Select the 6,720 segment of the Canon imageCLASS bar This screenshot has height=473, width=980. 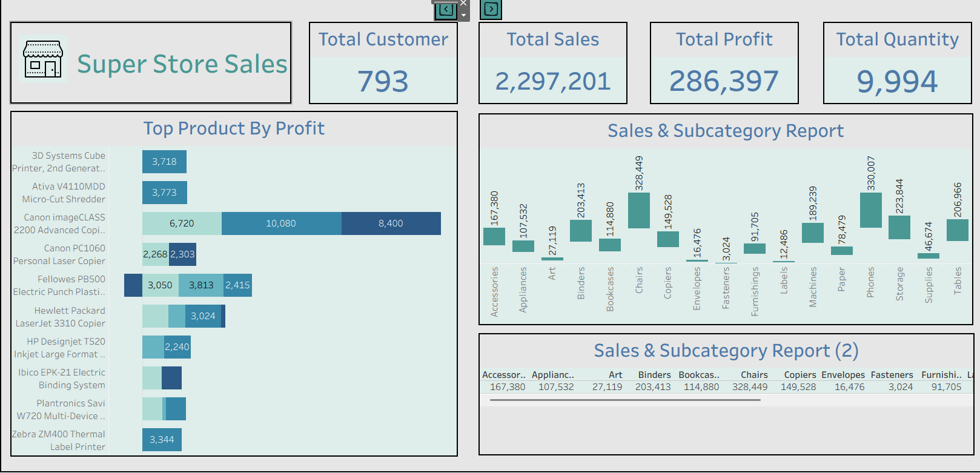pyautogui.click(x=182, y=223)
